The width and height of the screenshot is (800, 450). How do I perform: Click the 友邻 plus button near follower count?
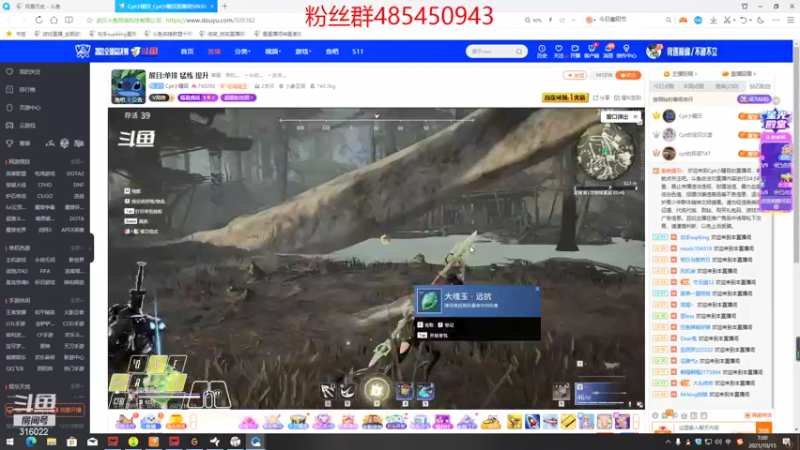(574, 75)
